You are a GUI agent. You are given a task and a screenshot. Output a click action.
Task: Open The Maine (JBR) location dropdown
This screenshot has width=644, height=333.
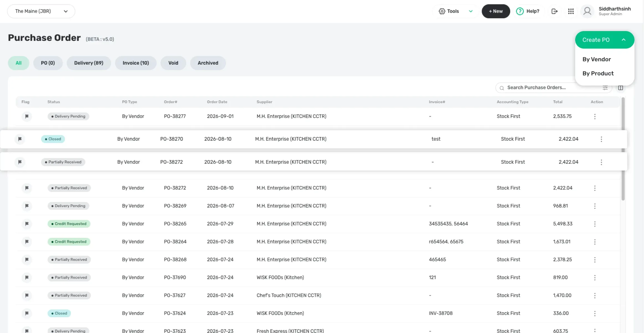[41, 11]
